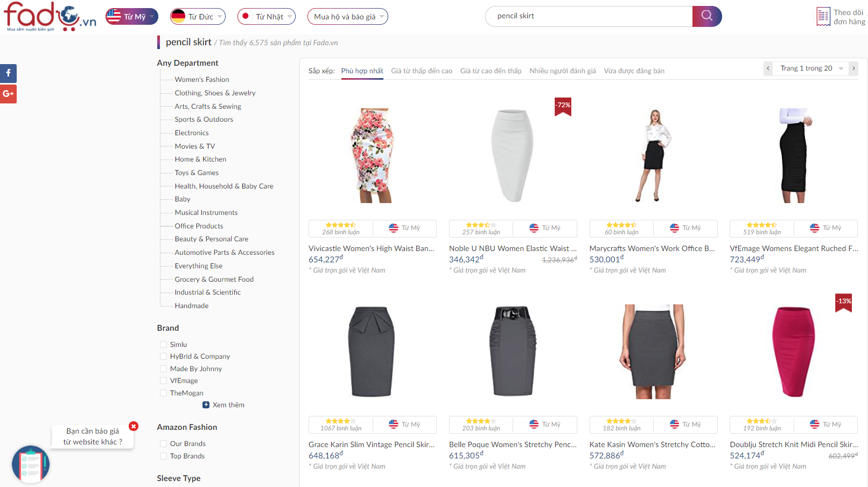Check the Our Brands filter
Viewport: 868px width, 487px height.
point(163,443)
